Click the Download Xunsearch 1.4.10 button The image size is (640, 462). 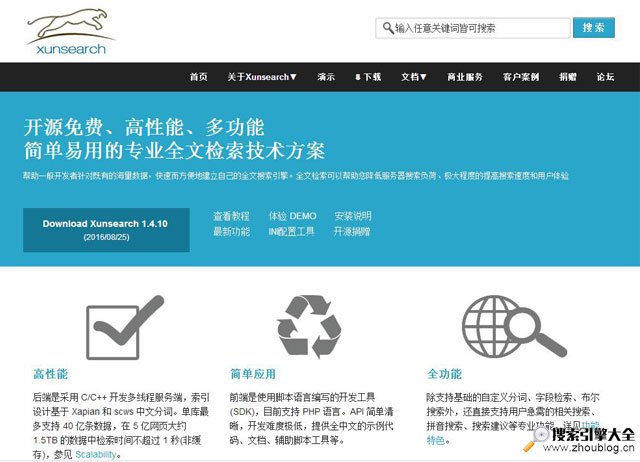(105, 229)
